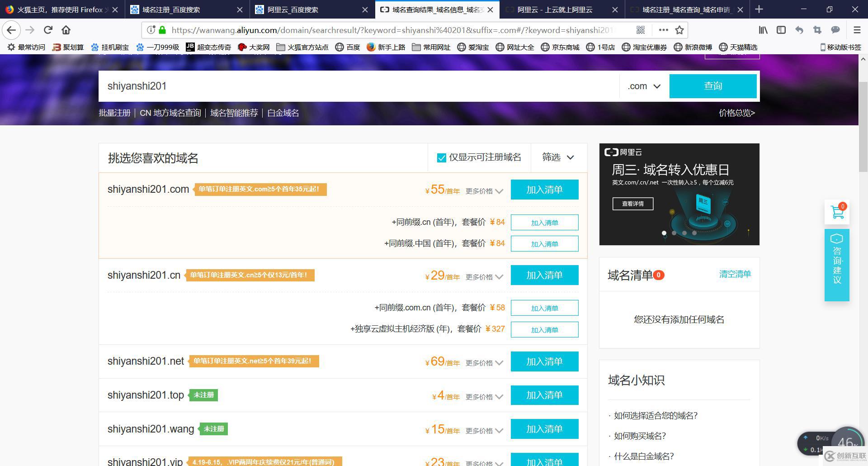Open 移动版书签 folder
Viewport: 868px width, 466px height.
tap(840, 47)
